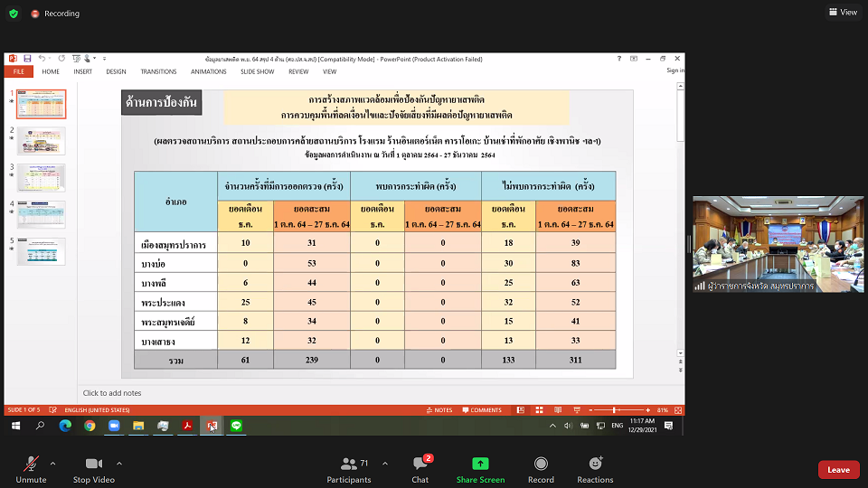Go to previous slide double-arrow button
The height and width of the screenshot is (488, 868).
click(x=680, y=361)
